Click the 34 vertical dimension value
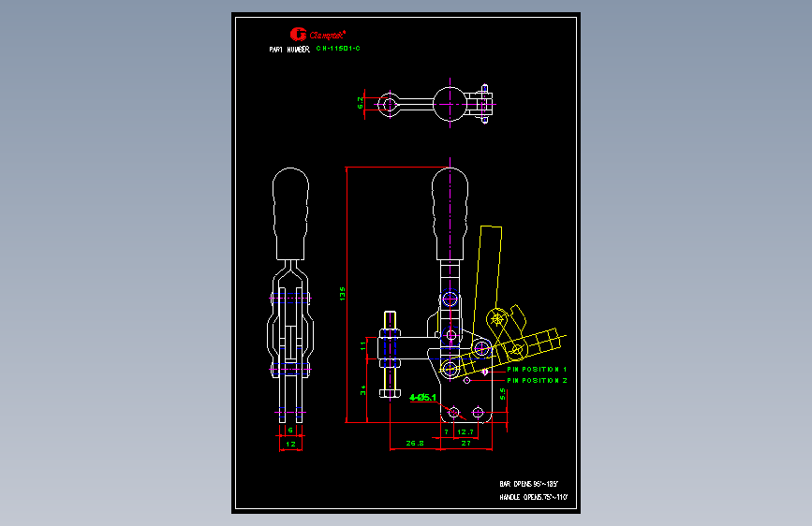Image resolution: width=812 pixels, height=526 pixels. click(x=362, y=390)
